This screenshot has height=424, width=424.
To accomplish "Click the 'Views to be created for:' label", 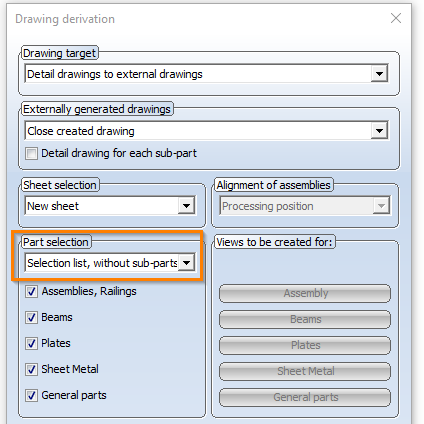I will (x=274, y=242).
